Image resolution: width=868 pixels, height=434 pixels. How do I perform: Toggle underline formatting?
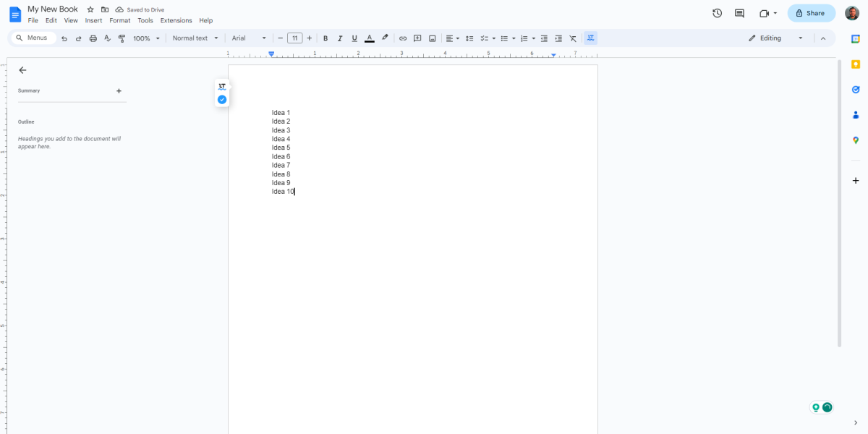[354, 38]
